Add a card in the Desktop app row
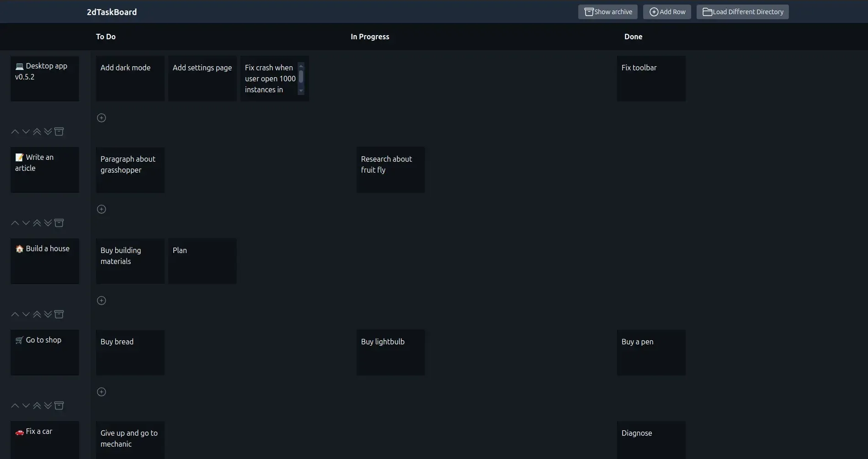 click(101, 118)
